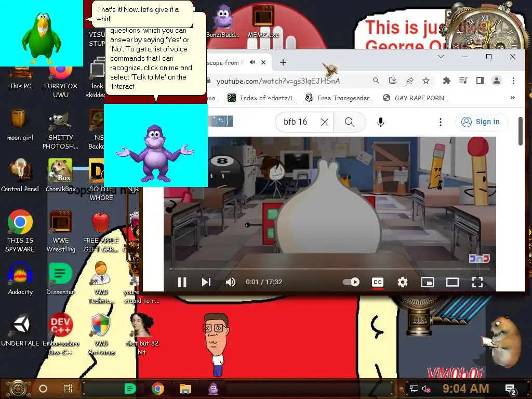
Task: Toggle closed captions CC button
Action: tap(378, 282)
